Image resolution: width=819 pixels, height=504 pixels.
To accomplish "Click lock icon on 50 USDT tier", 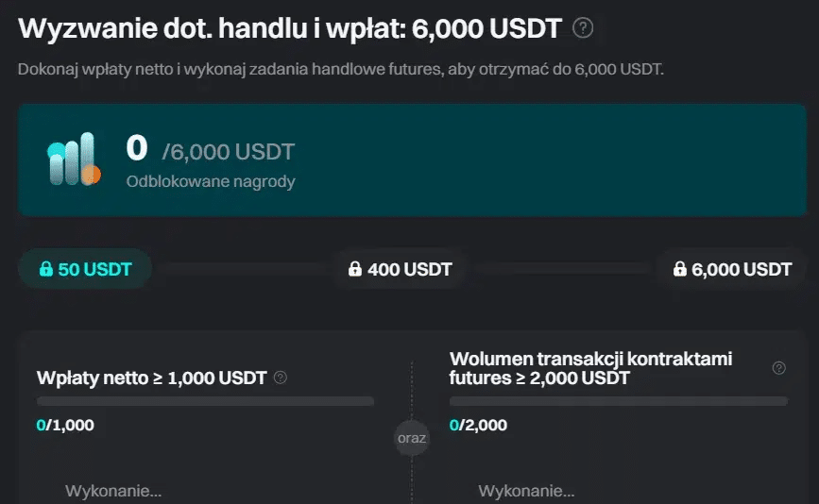I will [46, 269].
